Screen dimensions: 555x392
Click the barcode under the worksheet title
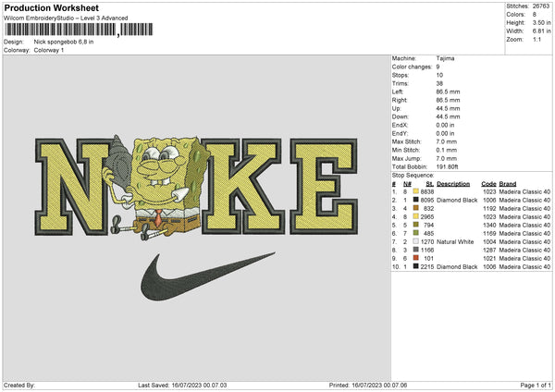(79, 30)
